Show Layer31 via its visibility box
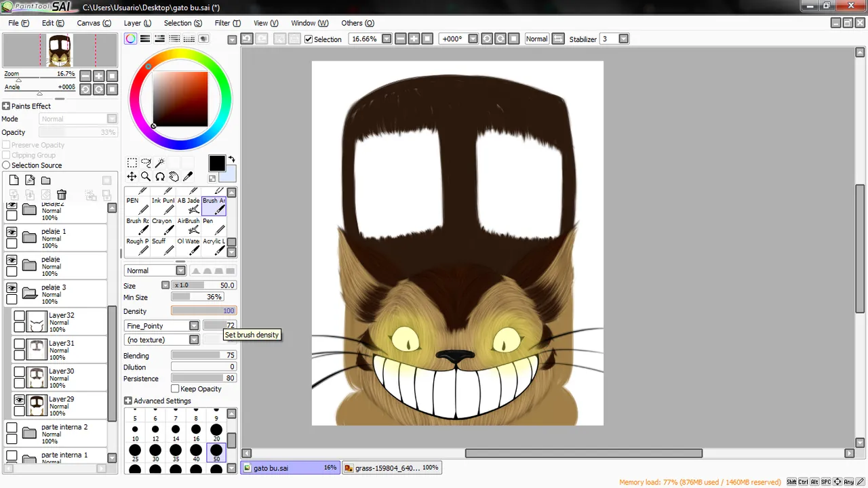The width and height of the screenshot is (868, 488). coord(20,344)
